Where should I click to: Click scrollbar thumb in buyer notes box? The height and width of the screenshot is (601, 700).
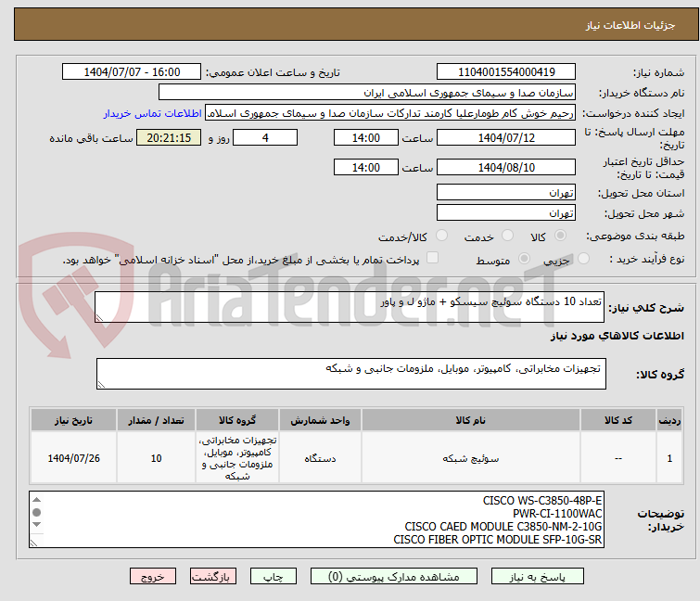(x=36, y=512)
